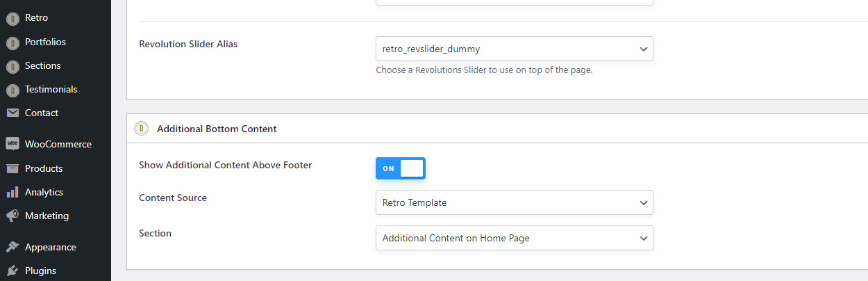Open the Content Source dropdown
Image resolution: width=868 pixels, height=281 pixels.
click(515, 202)
